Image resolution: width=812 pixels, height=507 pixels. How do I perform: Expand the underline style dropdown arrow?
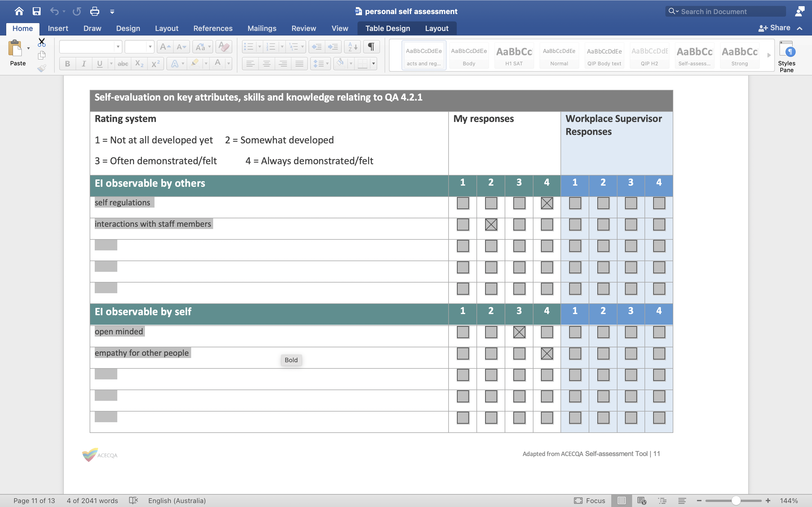click(111, 63)
